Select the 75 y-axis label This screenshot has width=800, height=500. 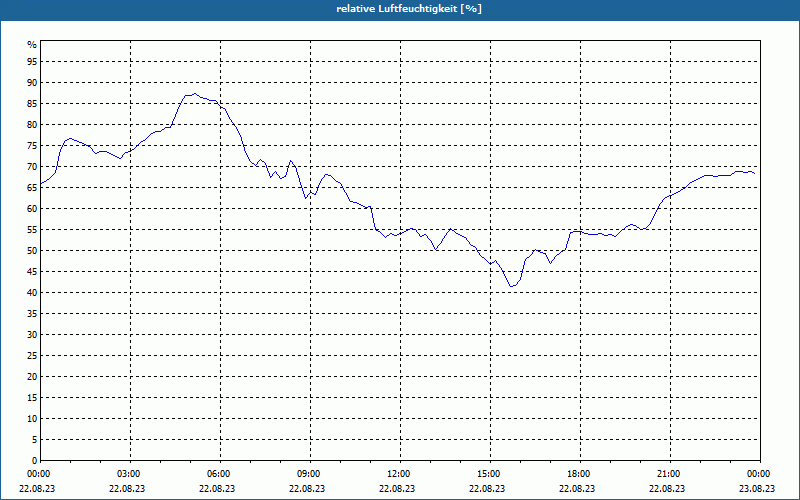(x=32, y=145)
